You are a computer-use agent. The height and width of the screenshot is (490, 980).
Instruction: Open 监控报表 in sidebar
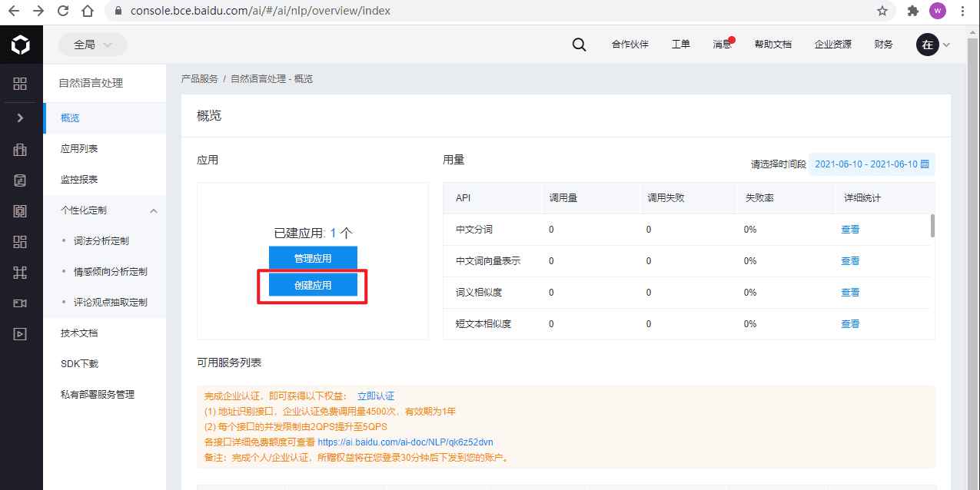click(105, 180)
